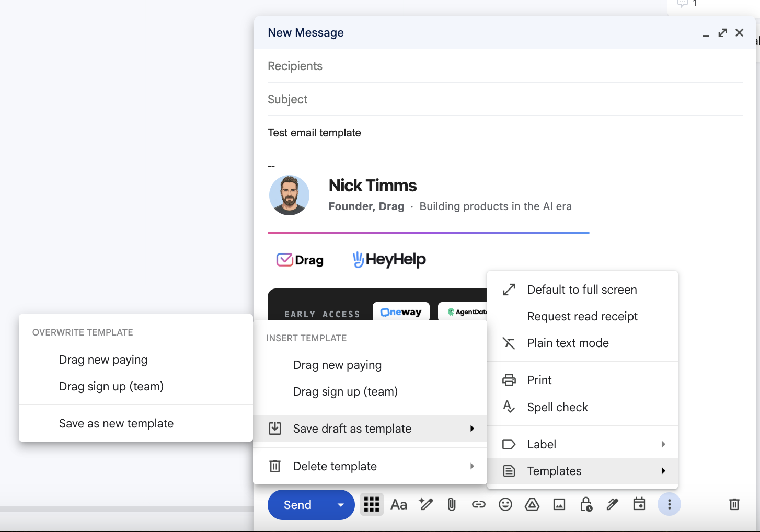Insert files using Google Drive icon
Image resolution: width=760 pixels, height=532 pixels.
(x=532, y=504)
